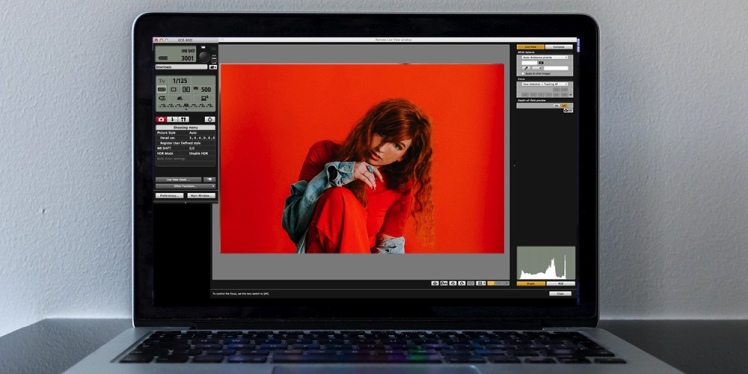Screen dimensions: 748x374
Task: Turn depth-of-field preview OFF
Action: 564,105
